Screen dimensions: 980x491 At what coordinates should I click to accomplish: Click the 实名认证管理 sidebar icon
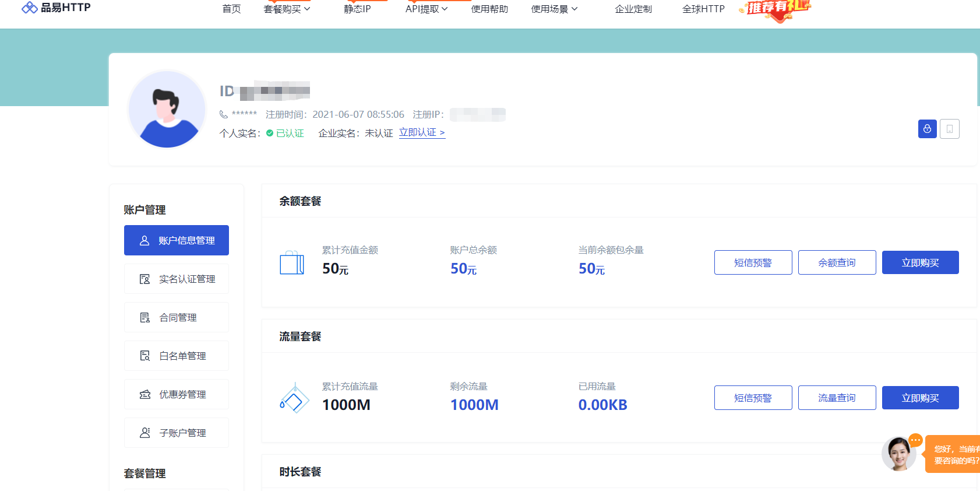145,279
